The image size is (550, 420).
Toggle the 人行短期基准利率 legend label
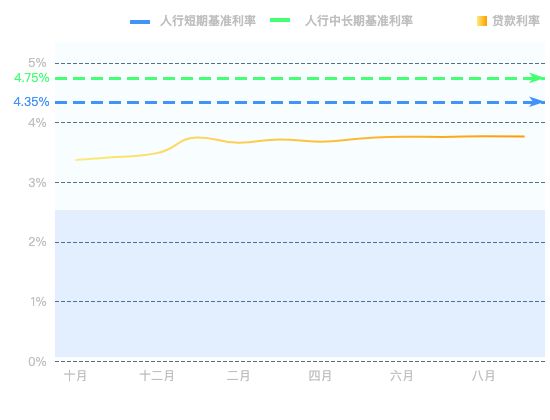[208, 21]
